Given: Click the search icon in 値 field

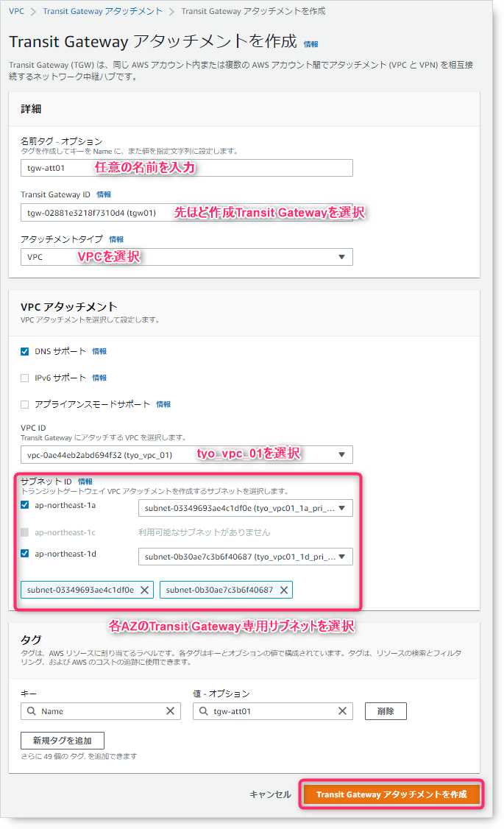Looking at the screenshot, I should (x=203, y=711).
